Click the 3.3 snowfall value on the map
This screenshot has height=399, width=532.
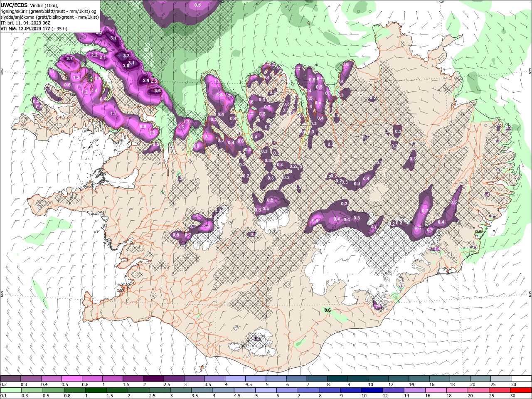click(x=126, y=56)
